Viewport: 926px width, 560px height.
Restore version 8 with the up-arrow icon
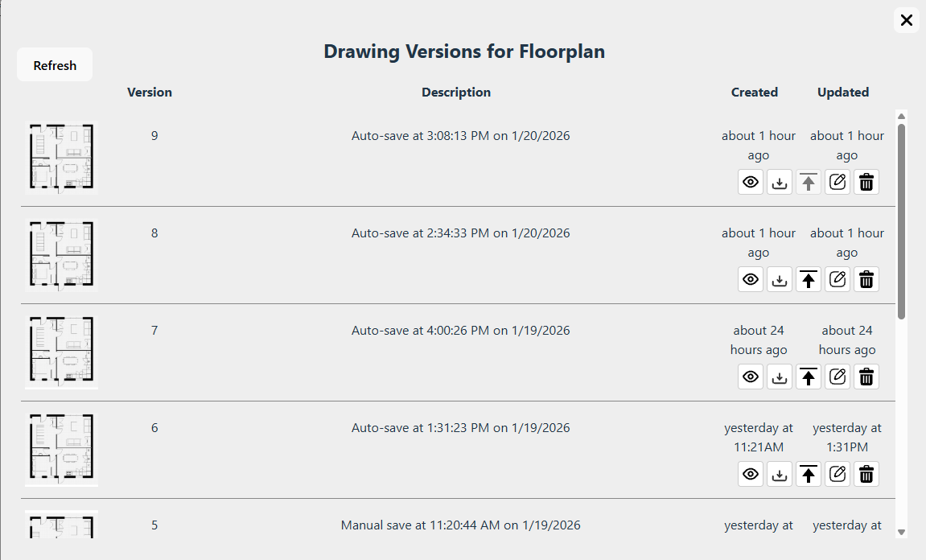point(809,280)
